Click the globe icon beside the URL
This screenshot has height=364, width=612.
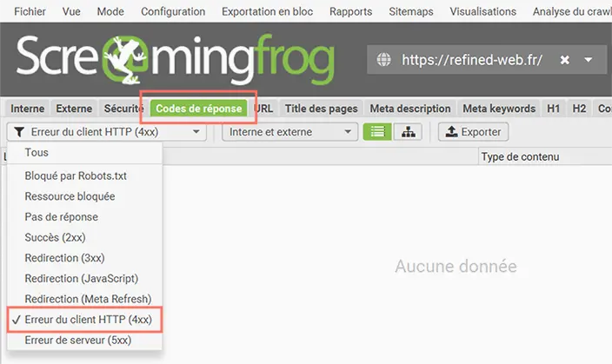tap(383, 60)
